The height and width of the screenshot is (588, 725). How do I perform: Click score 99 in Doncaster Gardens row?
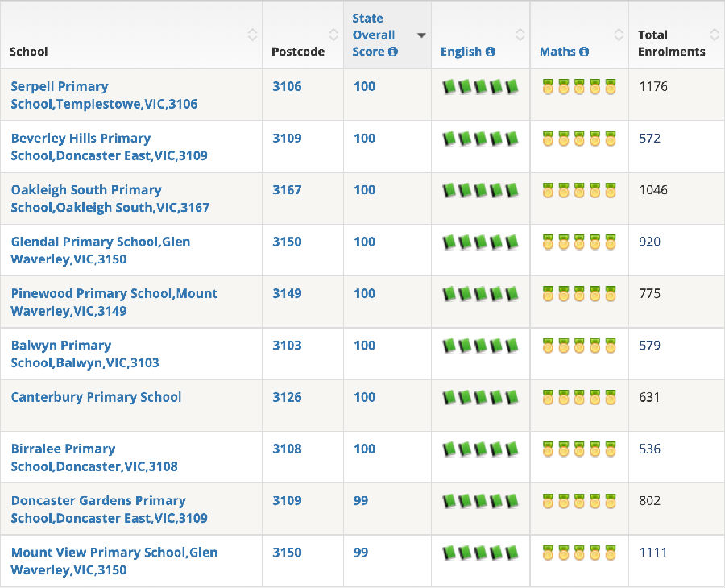tap(361, 501)
